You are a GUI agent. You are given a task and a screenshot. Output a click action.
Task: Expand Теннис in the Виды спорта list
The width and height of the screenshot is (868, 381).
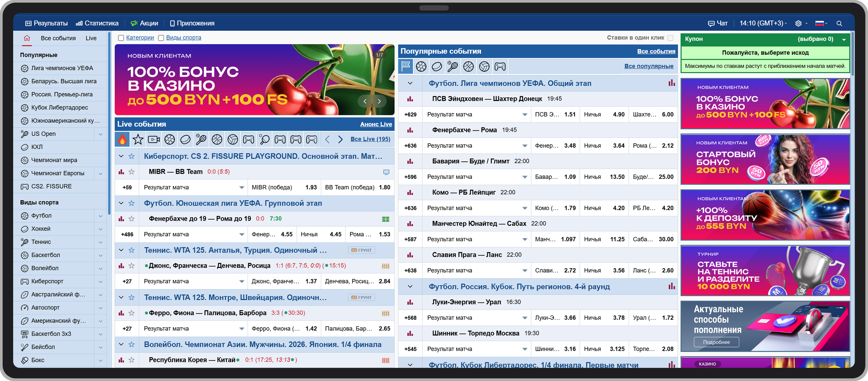pyautogui.click(x=100, y=242)
